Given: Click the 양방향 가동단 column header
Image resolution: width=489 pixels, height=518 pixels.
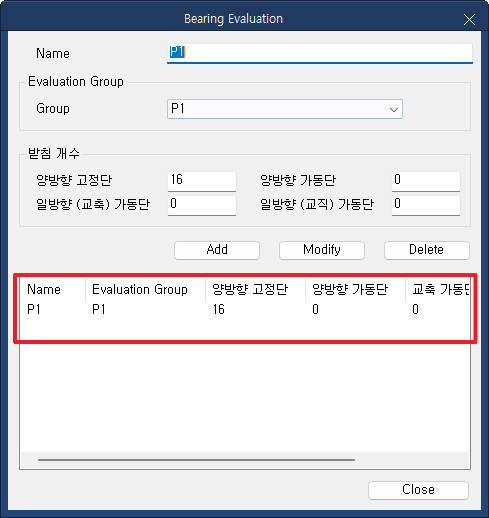Looking at the screenshot, I should tap(355, 290).
